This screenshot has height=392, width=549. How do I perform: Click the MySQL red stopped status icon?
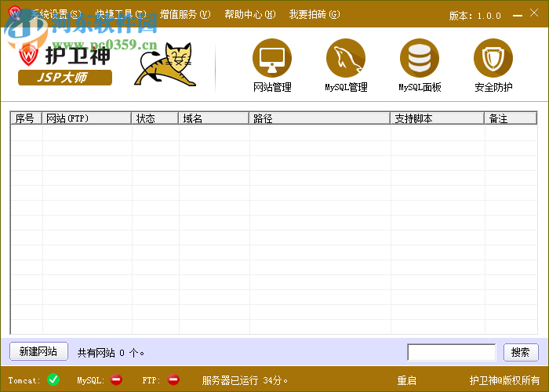(x=116, y=379)
